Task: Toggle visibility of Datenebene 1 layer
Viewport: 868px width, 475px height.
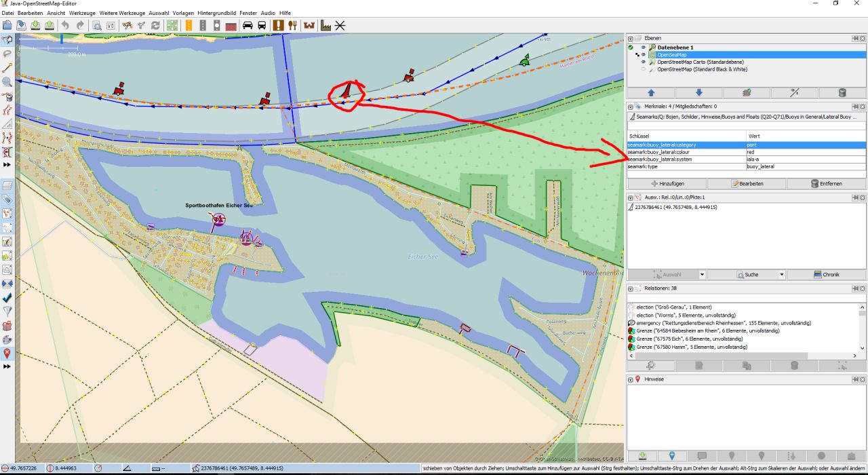Action: pos(643,47)
